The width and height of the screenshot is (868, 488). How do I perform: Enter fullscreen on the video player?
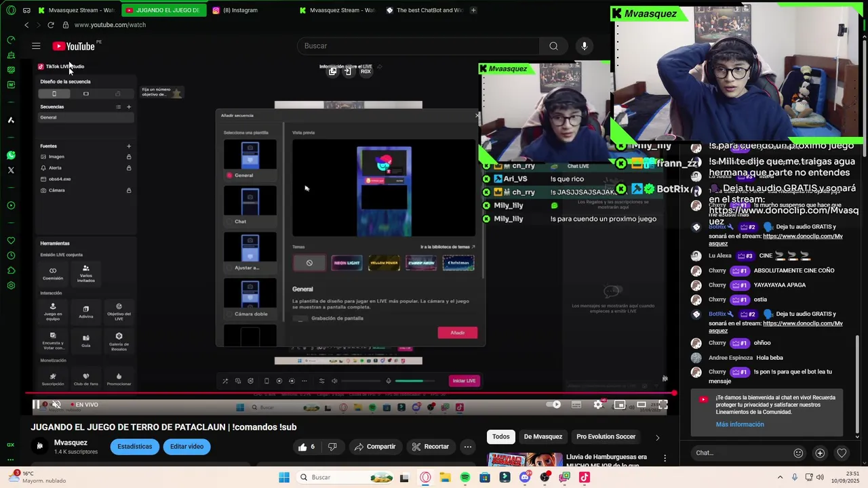tap(663, 405)
